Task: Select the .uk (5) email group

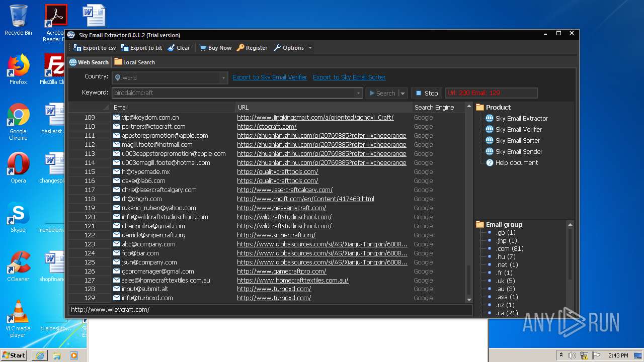Action: pyautogui.click(x=505, y=281)
